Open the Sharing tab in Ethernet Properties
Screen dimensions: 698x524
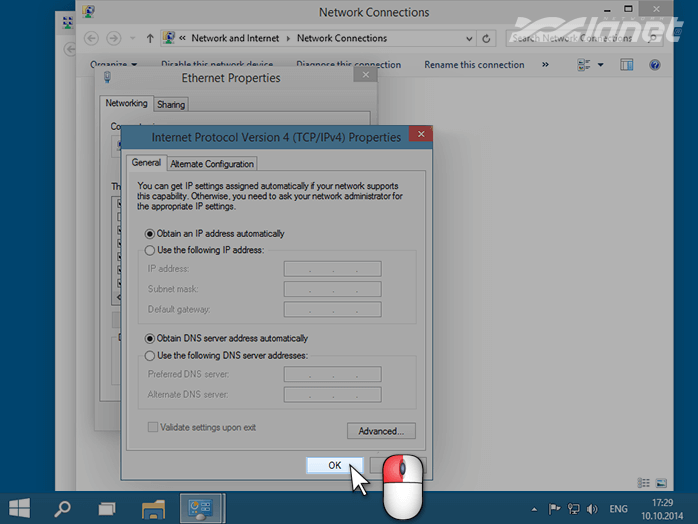(x=171, y=104)
